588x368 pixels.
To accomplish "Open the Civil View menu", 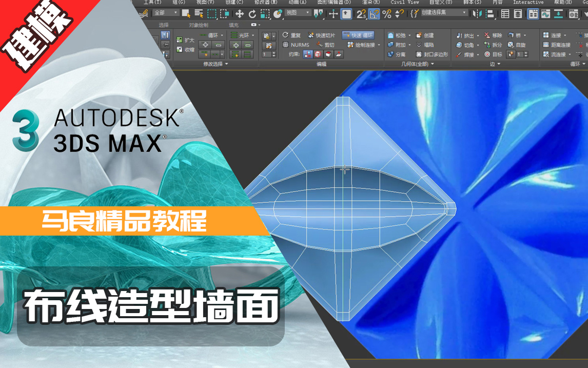I will tap(405, 2).
